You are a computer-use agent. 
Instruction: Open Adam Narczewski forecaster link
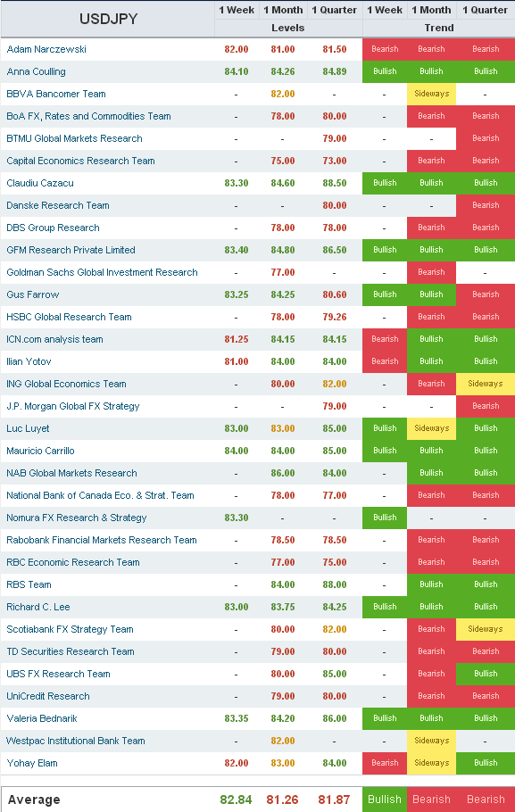click(46, 49)
